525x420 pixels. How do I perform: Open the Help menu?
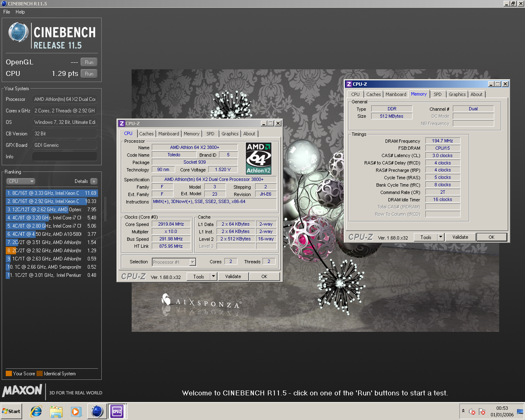20,12
